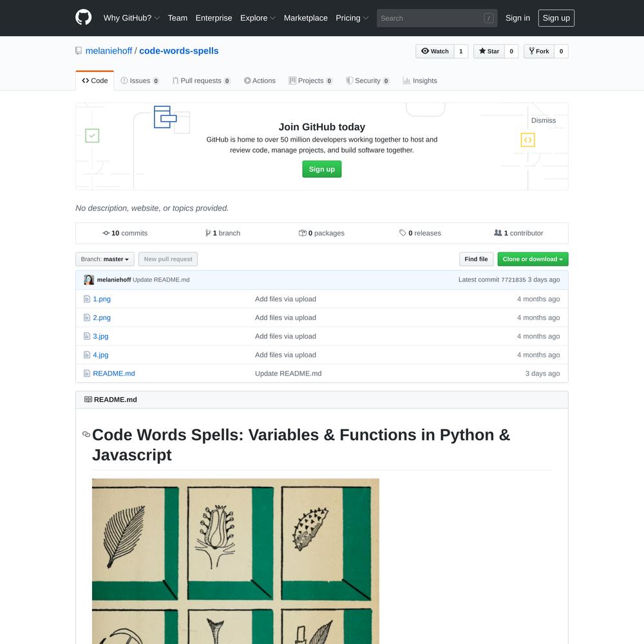Screen dimensions: 644x644
Task: Click the file icon next to README.md
Action: point(87,374)
